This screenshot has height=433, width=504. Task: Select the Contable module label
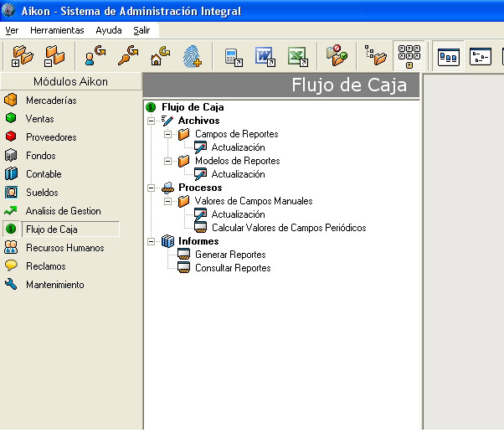coord(44,174)
